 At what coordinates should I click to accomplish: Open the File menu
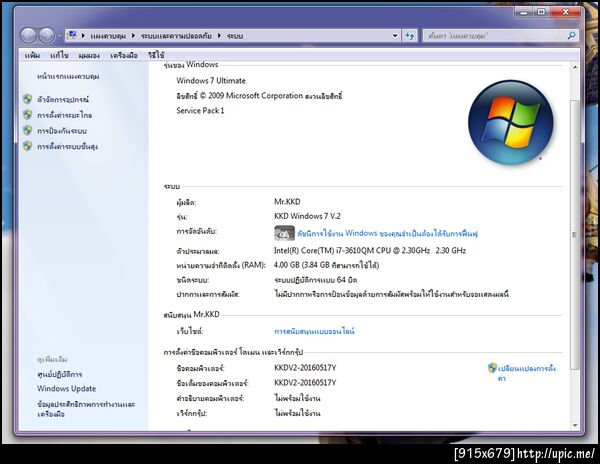click(33, 56)
